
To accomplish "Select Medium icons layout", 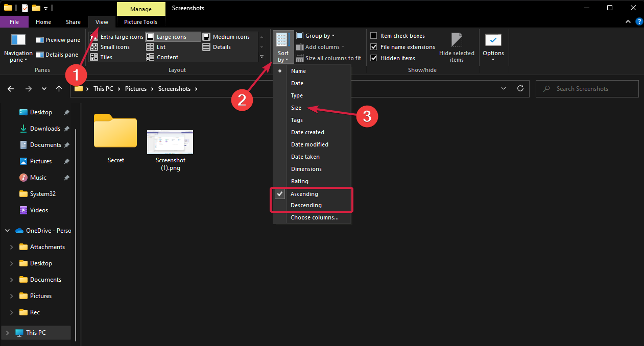I will (x=226, y=37).
